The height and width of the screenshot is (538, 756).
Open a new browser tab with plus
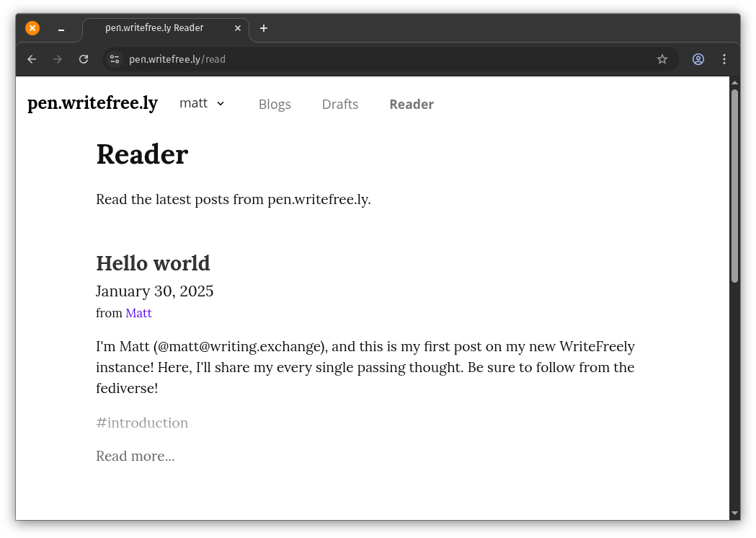(264, 28)
